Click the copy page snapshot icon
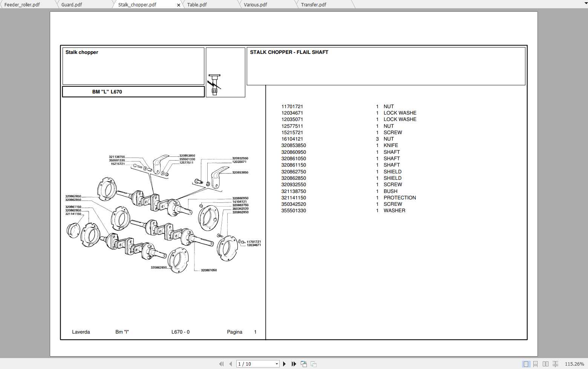Viewport: 588px width, 369px height. point(303,364)
